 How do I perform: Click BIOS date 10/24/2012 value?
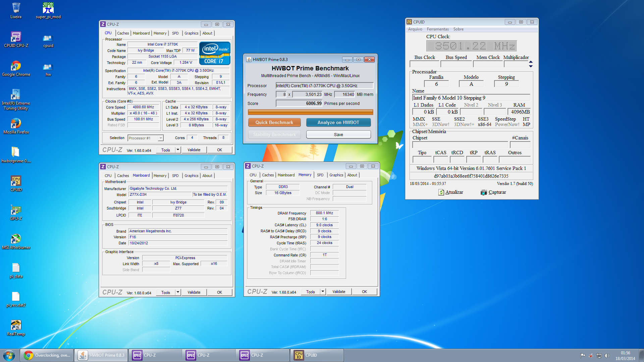(x=178, y=243)
